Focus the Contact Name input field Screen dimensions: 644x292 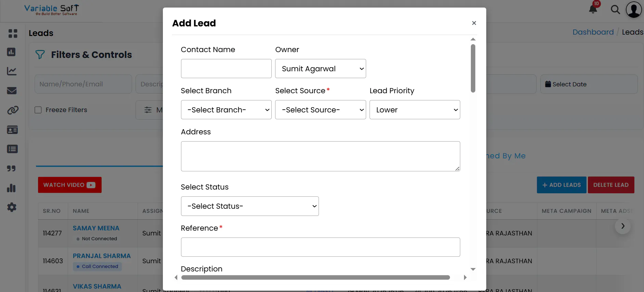click(x=226, y=69)
